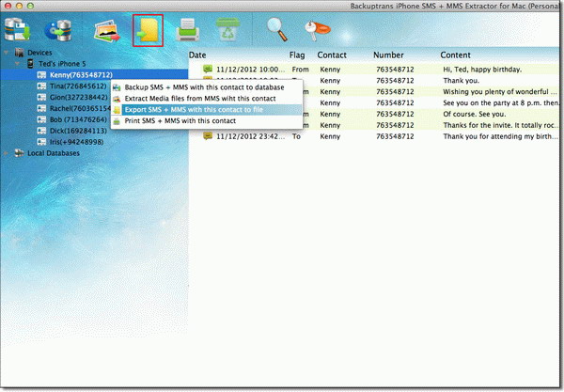Click the restore database toolbar icon
The image size is (564, 392).
pyautogui.click(x=58, y=31)
